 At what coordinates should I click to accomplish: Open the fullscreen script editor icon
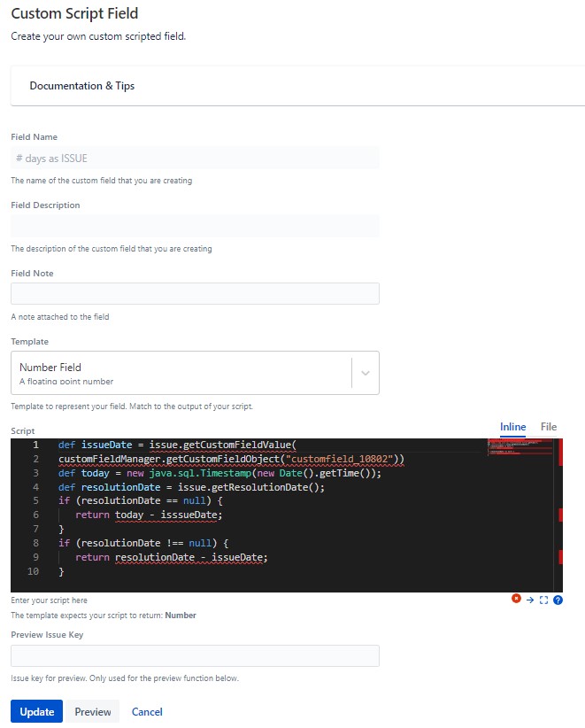pyautogui.click(x=543, y=600)
